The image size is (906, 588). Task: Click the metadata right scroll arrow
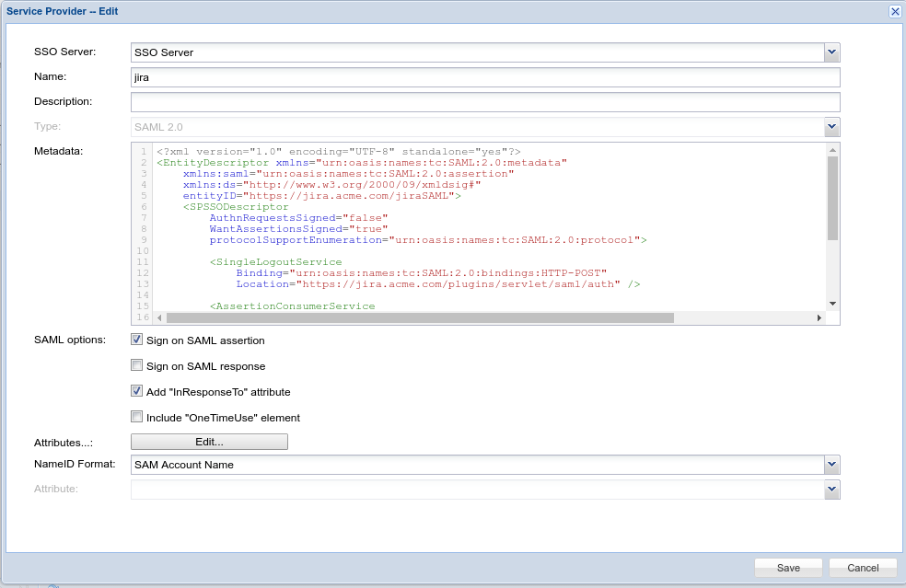pyautogui.click(x=819, y=318)
